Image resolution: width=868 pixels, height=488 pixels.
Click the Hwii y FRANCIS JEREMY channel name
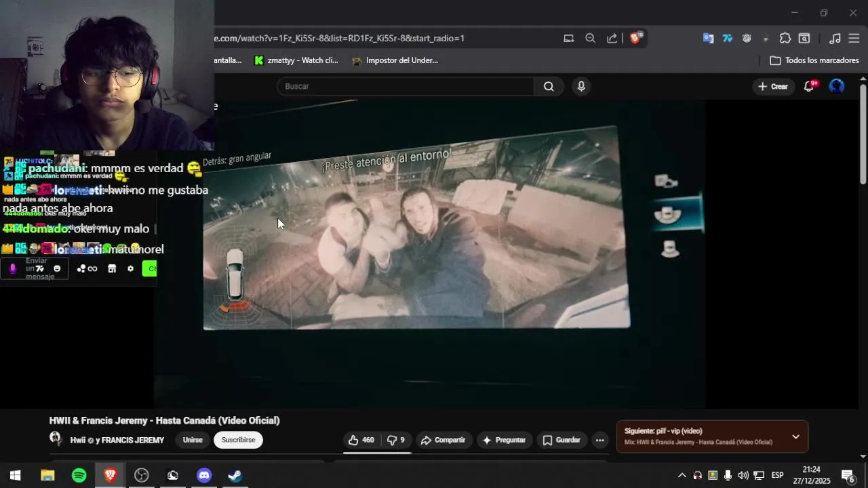click(117, 440)
